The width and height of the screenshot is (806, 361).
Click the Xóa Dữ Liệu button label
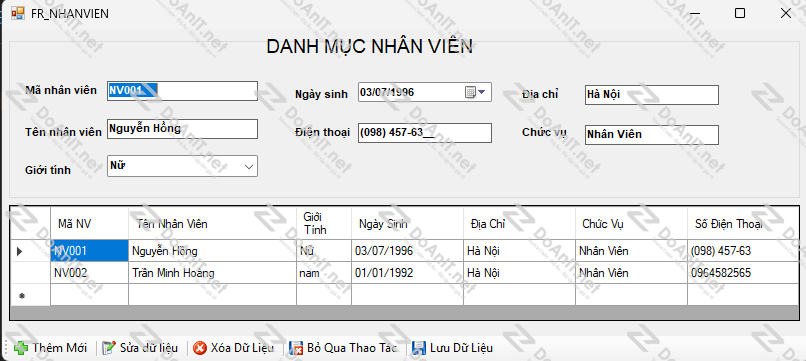click(242, 348)
